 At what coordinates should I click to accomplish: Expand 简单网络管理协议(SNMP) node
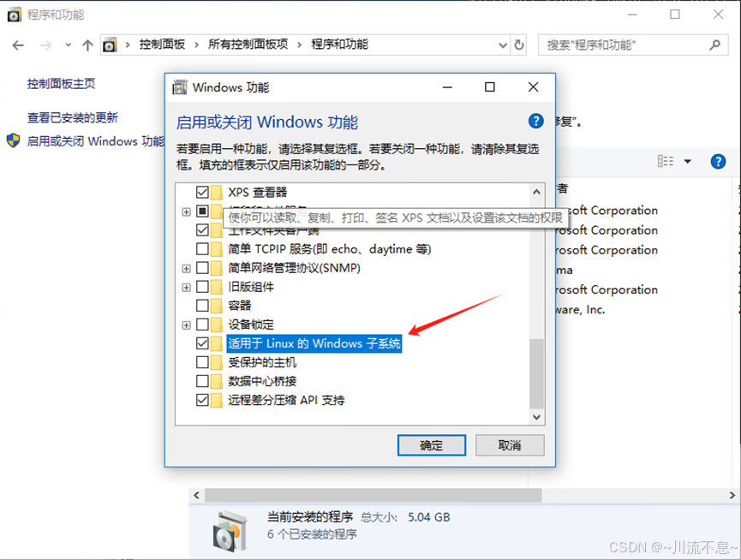(186, 268)
